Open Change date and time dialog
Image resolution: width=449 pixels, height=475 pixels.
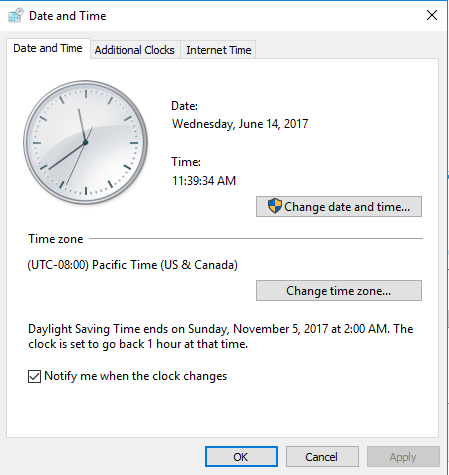(339, 207)
